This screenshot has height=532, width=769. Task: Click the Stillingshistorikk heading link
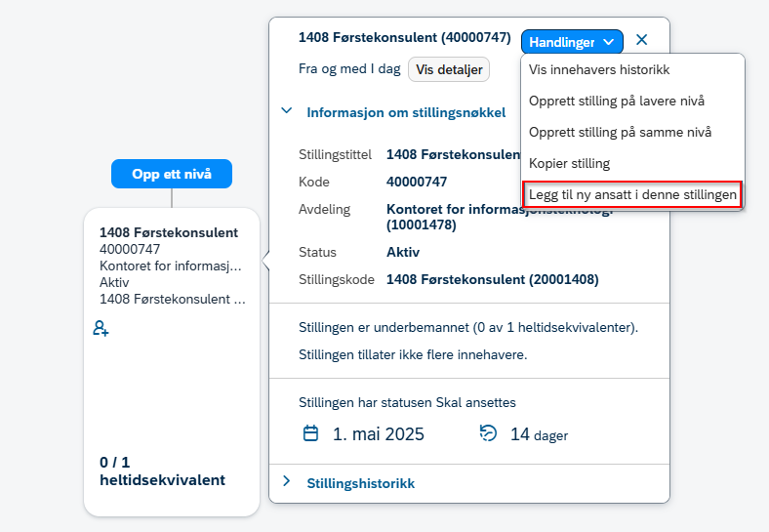(360, 483)
